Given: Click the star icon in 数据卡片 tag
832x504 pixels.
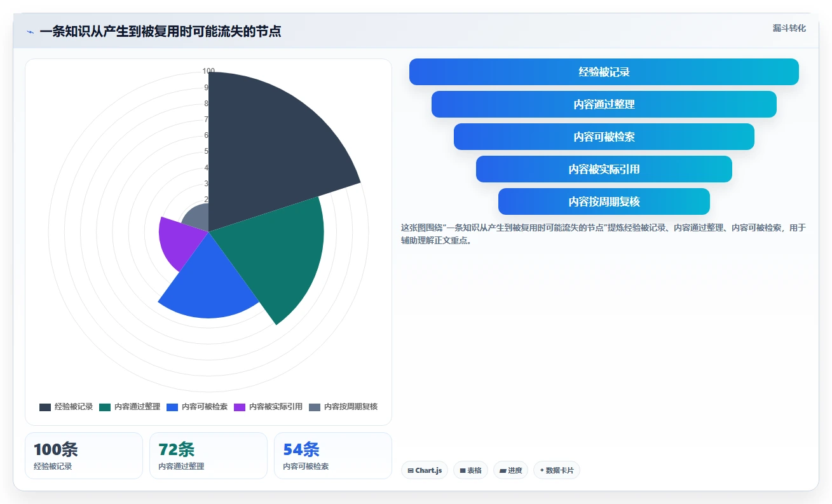Looking at the screenshot, I should click(542, 470).
